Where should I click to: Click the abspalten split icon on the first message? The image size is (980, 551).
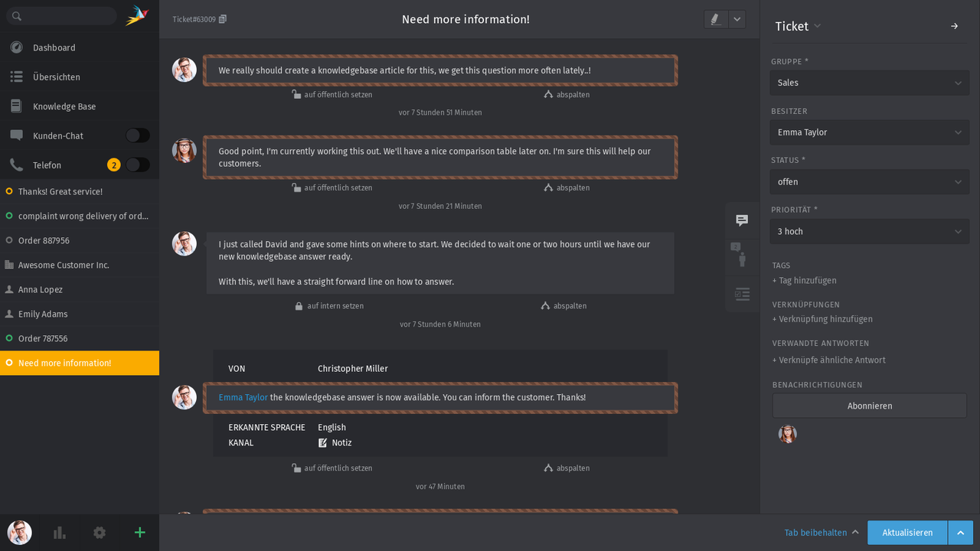tap(567, 94)
